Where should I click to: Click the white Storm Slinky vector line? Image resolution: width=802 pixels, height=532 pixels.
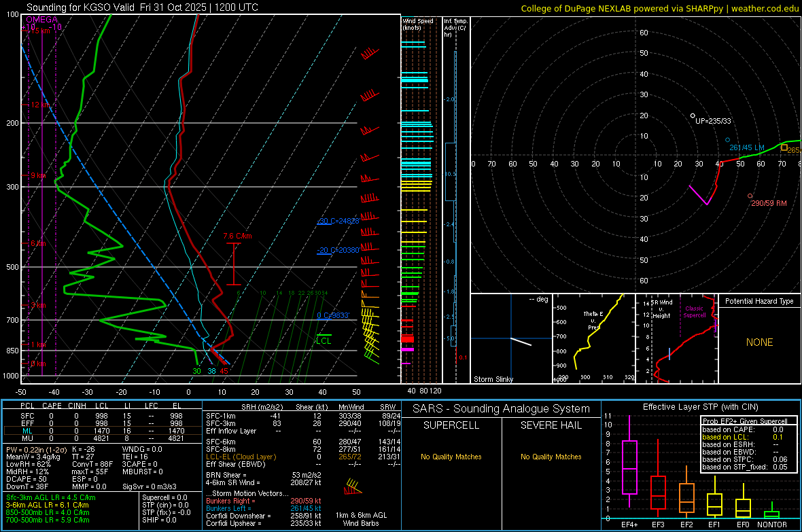tap(521, 342)
